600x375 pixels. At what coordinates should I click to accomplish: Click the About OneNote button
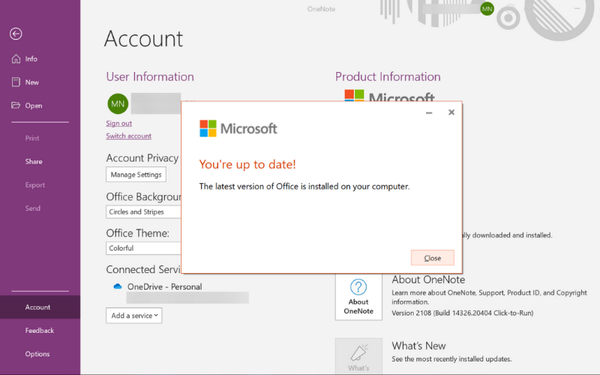(359, 297)
